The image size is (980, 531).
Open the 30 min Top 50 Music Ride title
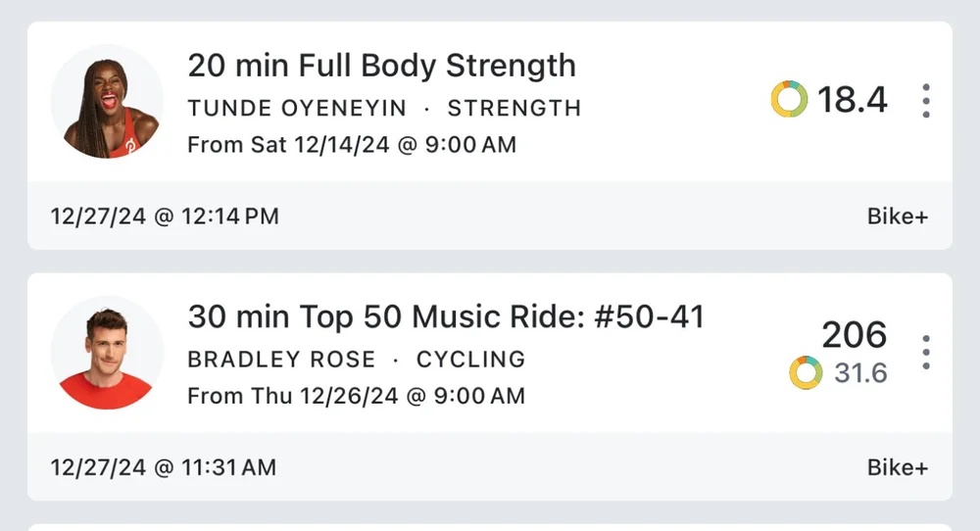click(x=446, y=316)
